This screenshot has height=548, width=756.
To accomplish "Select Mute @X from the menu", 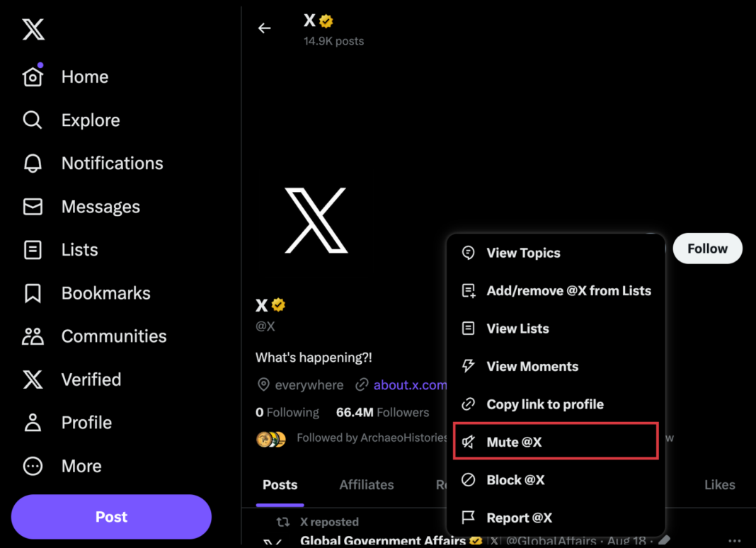I will pos(514,442).
